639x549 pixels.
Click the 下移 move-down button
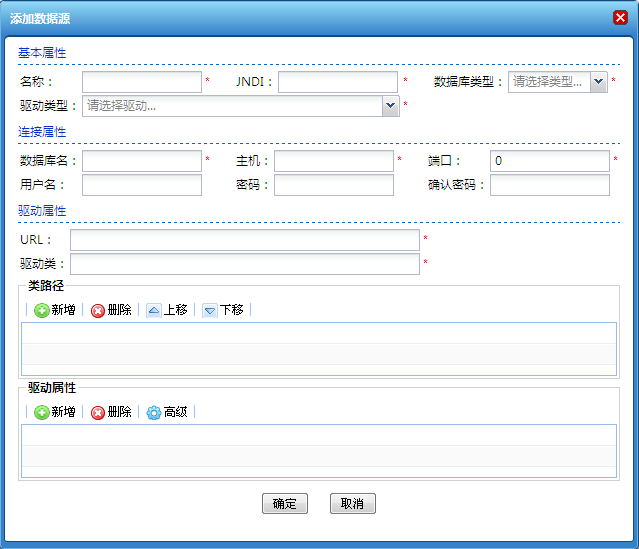coord(223,310)
